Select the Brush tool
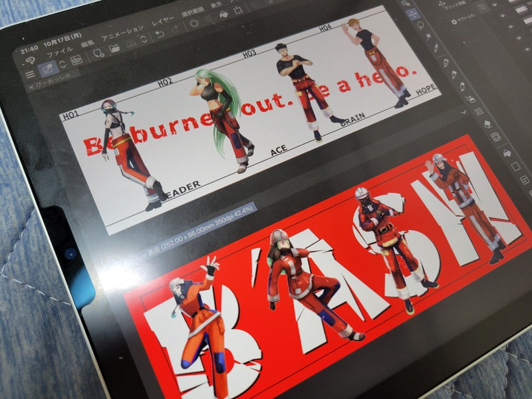 [462, 86]
